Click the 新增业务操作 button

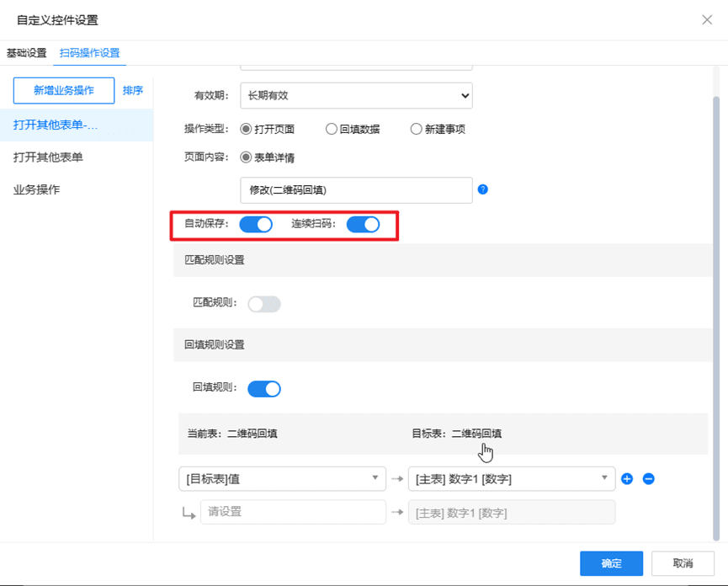(x=64, y=91)
